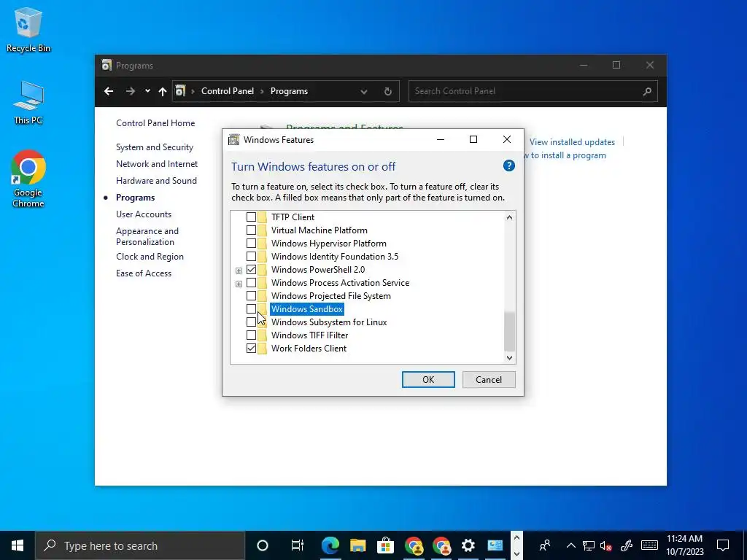Go to System and Security category
This screenshot has width=747, height=560.
(x=155, y=147)
